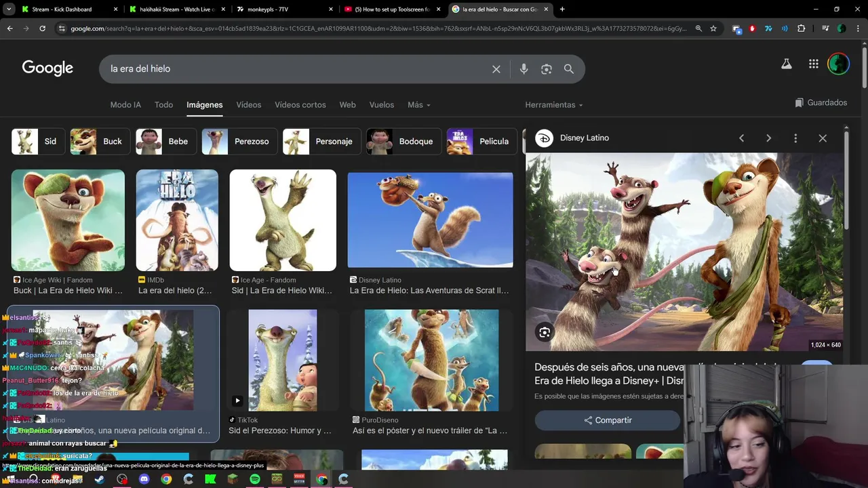868x488 pixels.
Task: Switch to the Todo results tab
Action: [x=163, y=105]
